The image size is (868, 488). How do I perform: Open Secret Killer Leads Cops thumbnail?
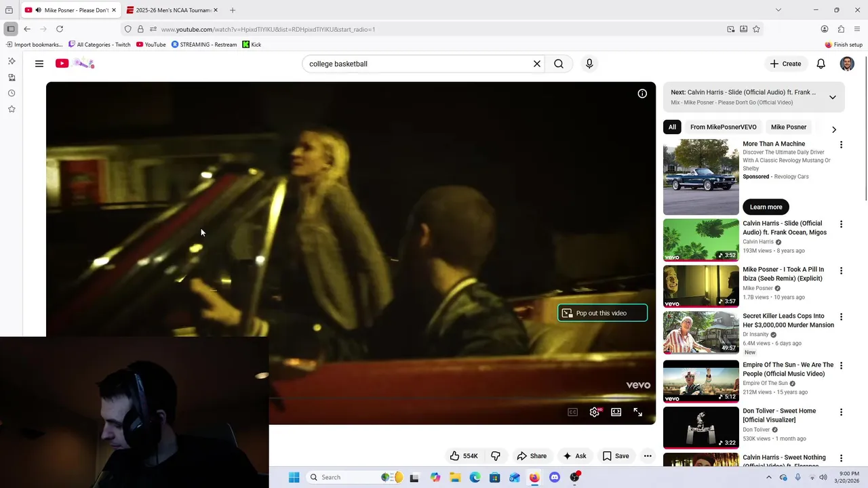(701, 333)
